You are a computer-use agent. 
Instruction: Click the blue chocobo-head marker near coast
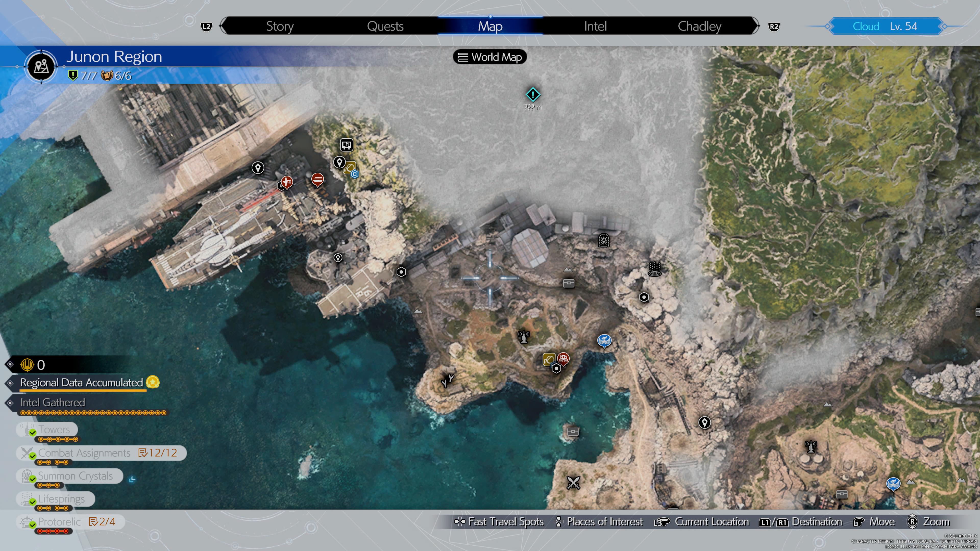(x=604, y=340)
